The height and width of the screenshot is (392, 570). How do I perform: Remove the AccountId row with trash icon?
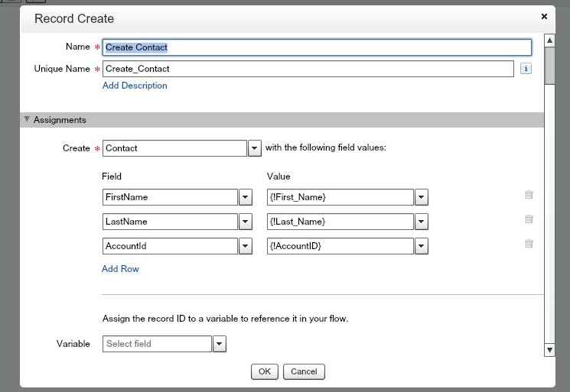click(x=529, y=244)
